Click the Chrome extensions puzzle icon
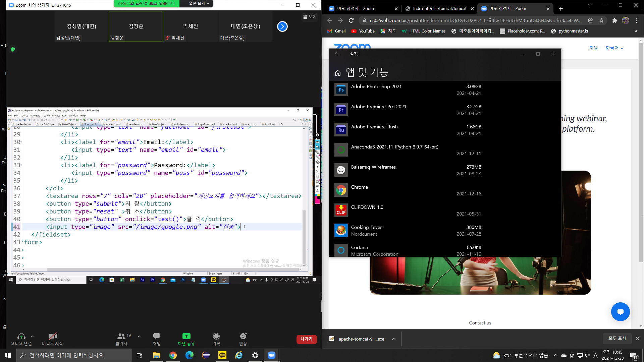Screen dimensions: 644x362 click(x=614, y=20)
